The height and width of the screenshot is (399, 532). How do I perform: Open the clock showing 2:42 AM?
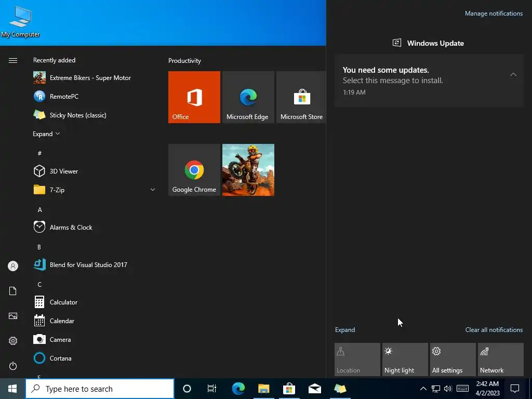click(x=487, y=389)
